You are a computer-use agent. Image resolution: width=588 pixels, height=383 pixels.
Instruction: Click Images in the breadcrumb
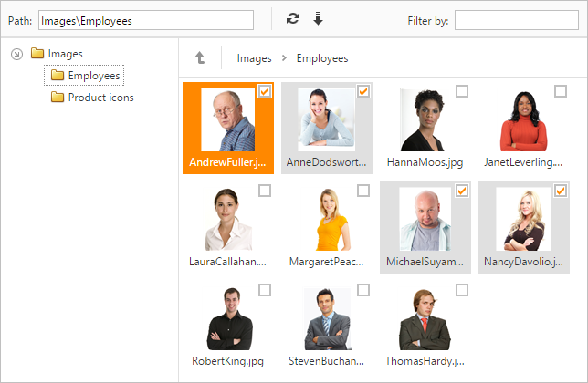click(x=254, y=58)
